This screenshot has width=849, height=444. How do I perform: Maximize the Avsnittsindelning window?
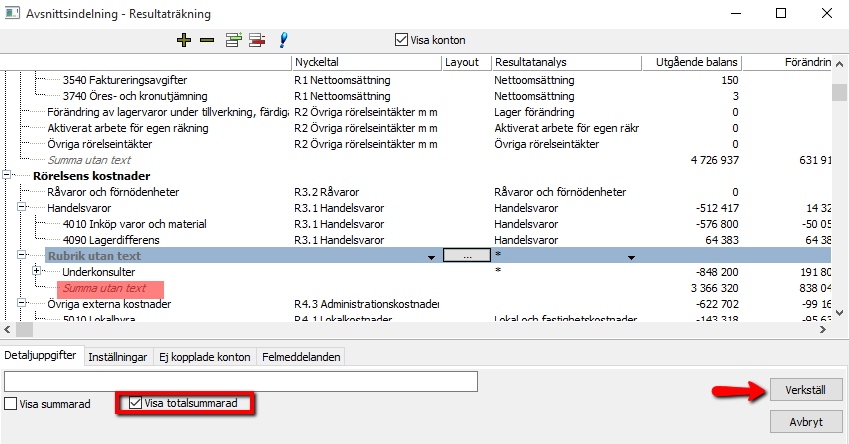pyautogui.click(x=781, y=13)
